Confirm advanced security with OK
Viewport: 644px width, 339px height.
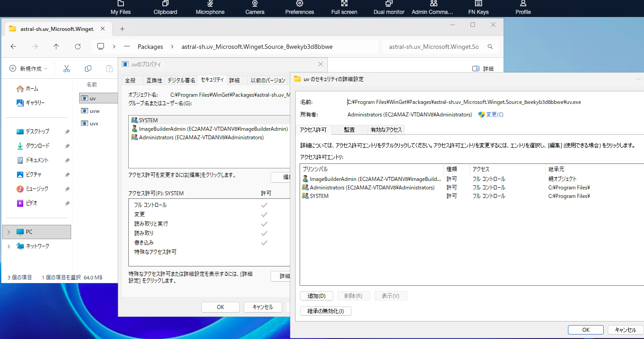[586, 330]
